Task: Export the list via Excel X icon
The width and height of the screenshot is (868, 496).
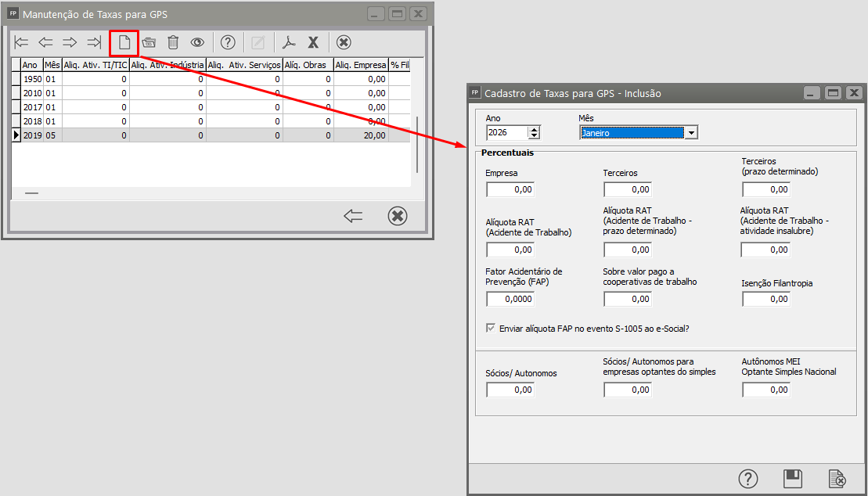Action: click(x=313, y=42)
